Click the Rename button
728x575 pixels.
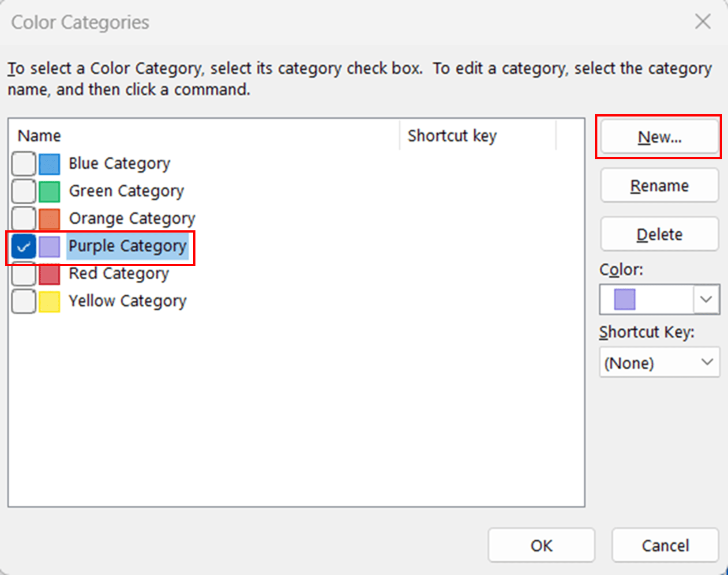(659, 186)
